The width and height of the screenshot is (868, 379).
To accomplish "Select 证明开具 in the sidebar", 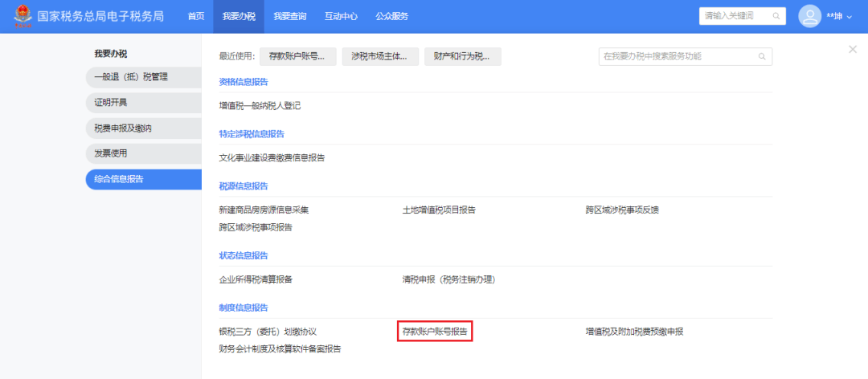I will pos(143,103).
